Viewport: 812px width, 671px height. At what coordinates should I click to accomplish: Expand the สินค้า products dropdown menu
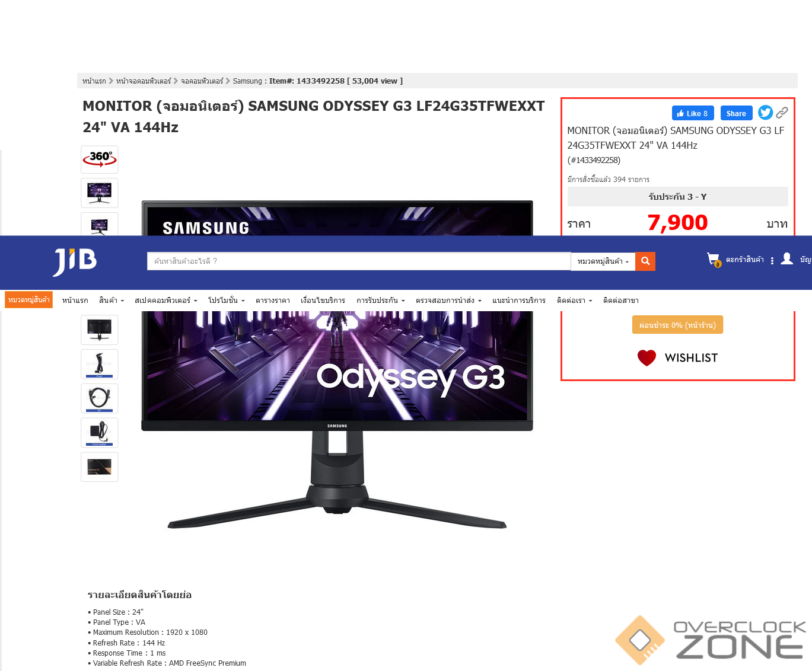pos(112,301)
